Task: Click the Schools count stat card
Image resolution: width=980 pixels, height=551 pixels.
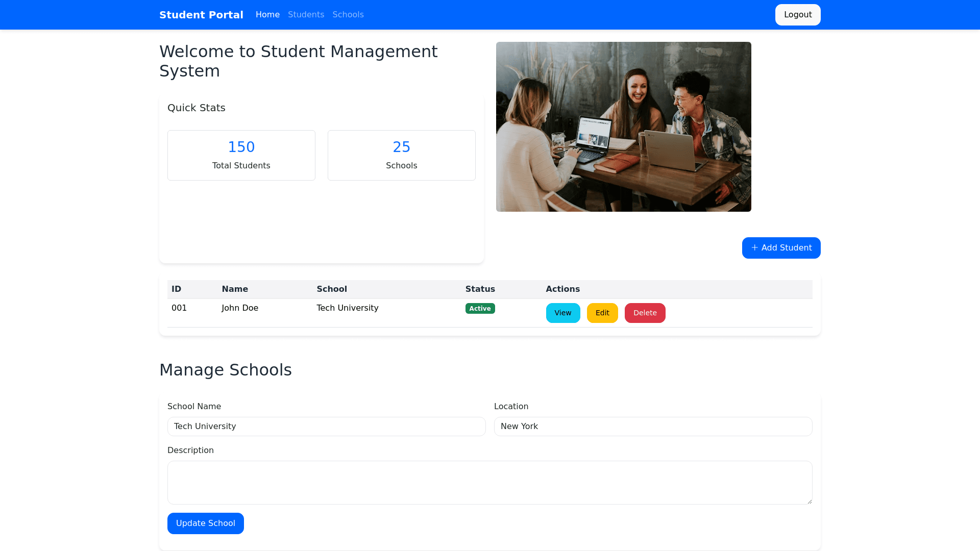Action: click(401, 155)
